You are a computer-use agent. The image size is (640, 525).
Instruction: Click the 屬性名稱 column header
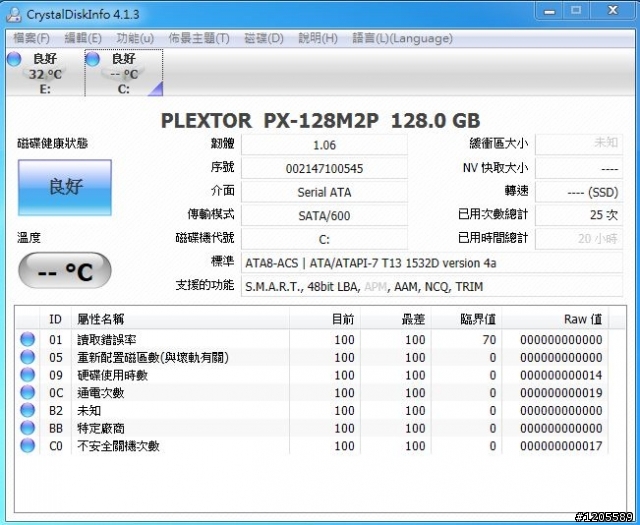(180, 319)
